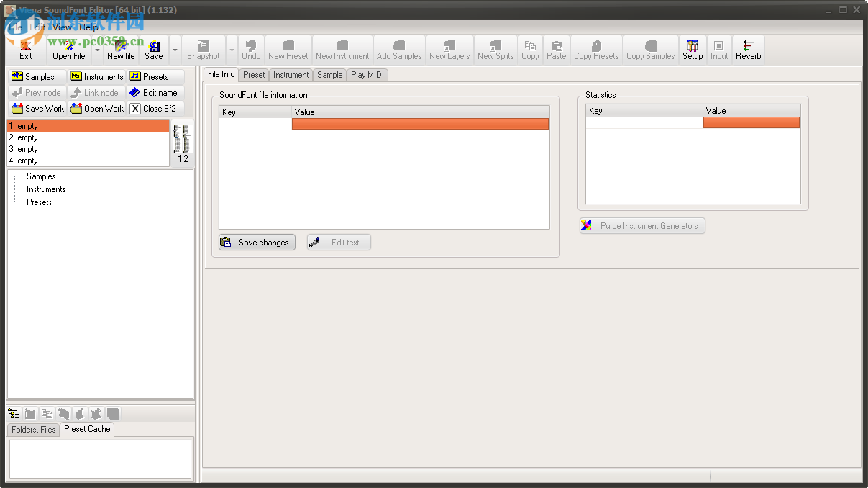
Task: Switch to the Sample tab
Action: pos(330,75)
